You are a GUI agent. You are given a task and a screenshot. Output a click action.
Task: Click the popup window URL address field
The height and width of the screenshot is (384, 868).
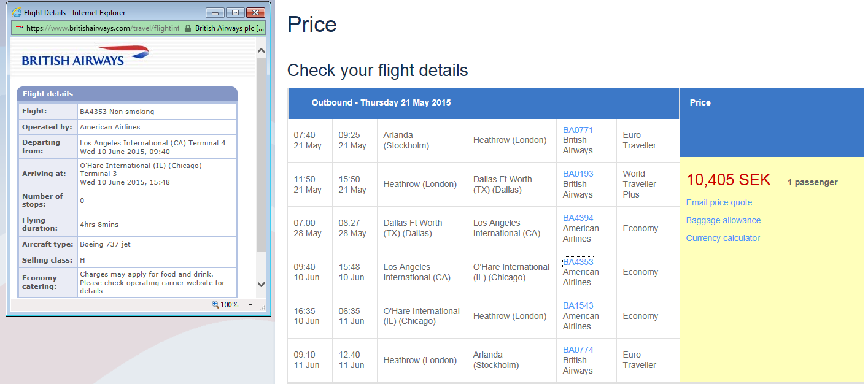click(101, 28)
